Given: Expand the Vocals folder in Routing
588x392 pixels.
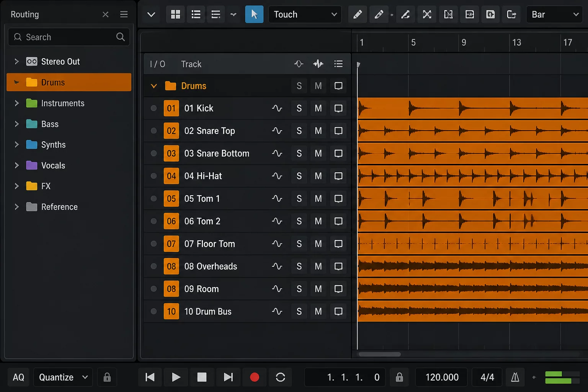Looking at the screenshot, I should pyautogui.click(x=16, y=165).
